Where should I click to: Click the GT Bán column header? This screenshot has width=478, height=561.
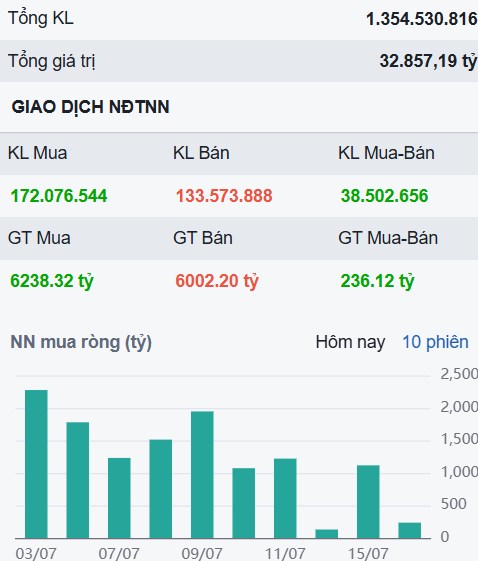(203, 238)
